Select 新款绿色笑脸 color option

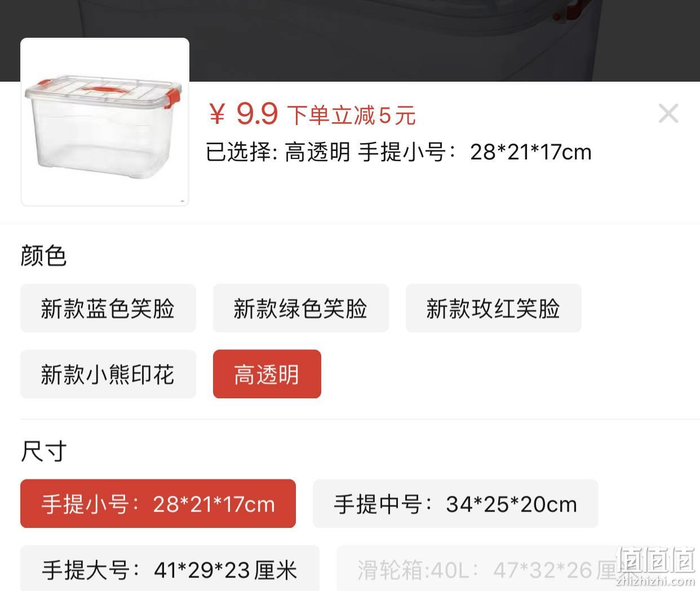(x=300, y=308)
